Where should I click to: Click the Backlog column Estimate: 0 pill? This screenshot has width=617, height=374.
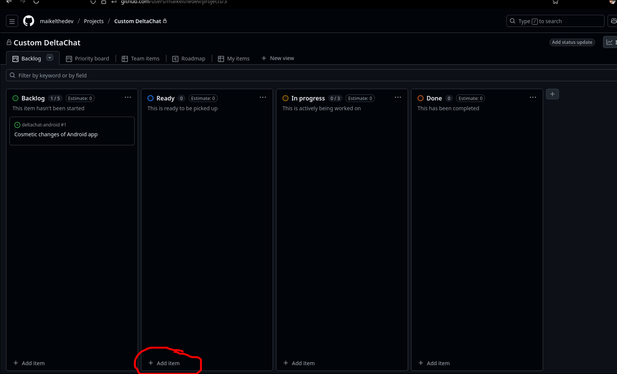point(80,98)
